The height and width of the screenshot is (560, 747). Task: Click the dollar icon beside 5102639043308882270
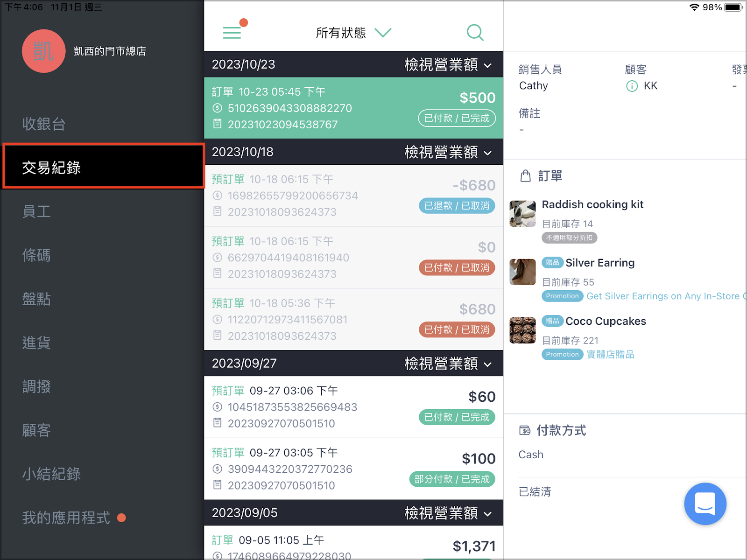pos(217,108)
